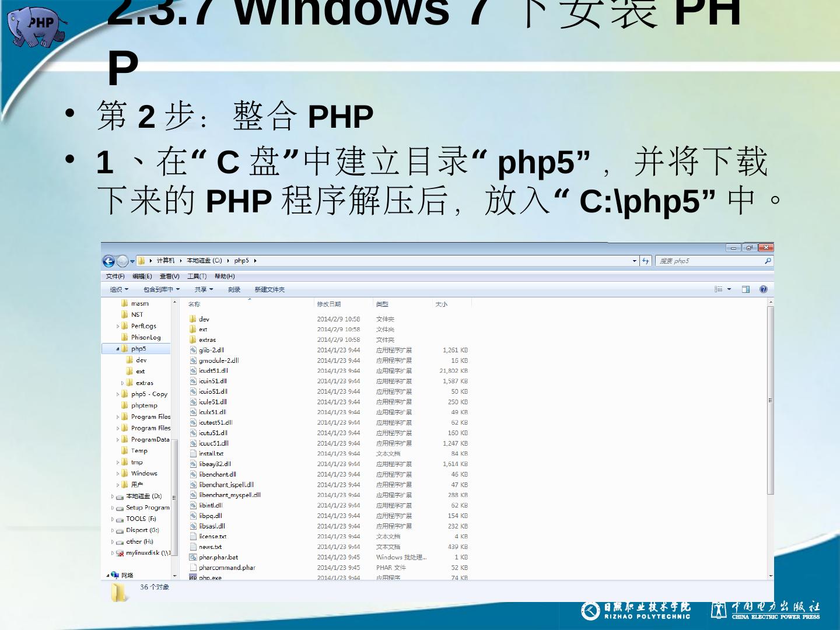Open the 文件(F) menu

click(x=116, y=276)
